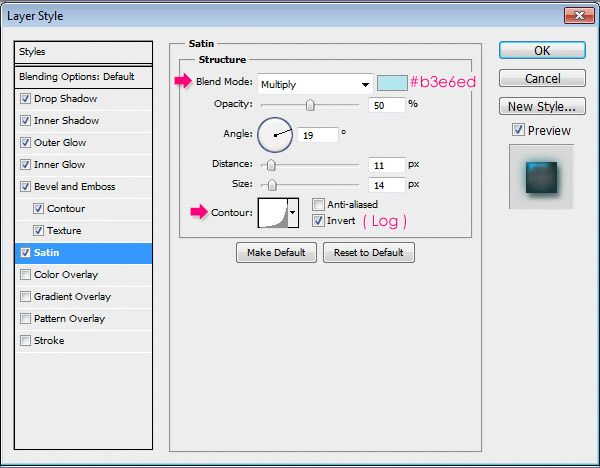This screenshot has height=468, width=600.
Task: Click the Angle dial control
Action: (275, 135)
